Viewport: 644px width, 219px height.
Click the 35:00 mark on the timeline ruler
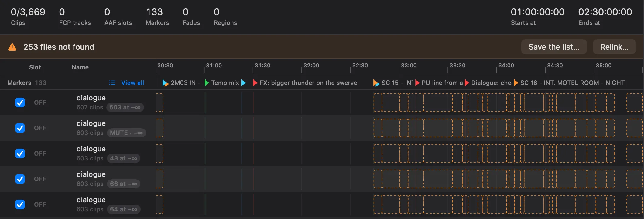pos(604,66)
